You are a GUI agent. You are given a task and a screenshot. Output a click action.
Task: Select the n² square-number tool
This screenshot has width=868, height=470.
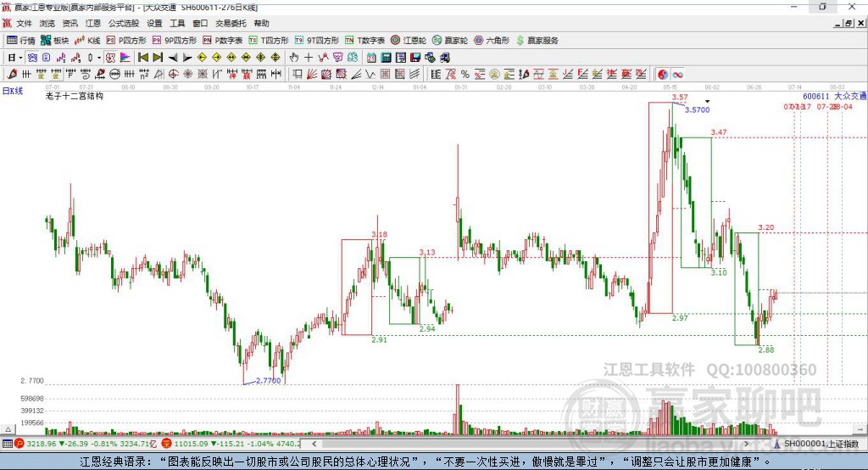click(x=144, y=75)
